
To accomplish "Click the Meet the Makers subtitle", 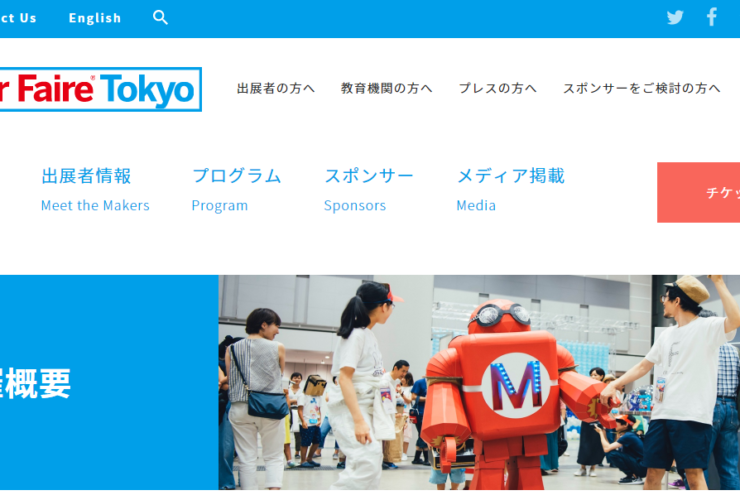I will (95, 205).
